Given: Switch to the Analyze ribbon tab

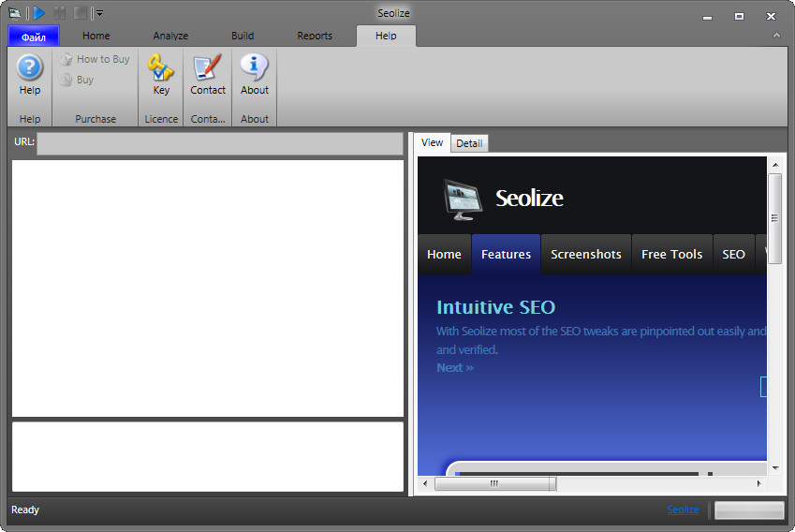Looking at the screenshot, I should pyautogui.click(x=170, y=36).
